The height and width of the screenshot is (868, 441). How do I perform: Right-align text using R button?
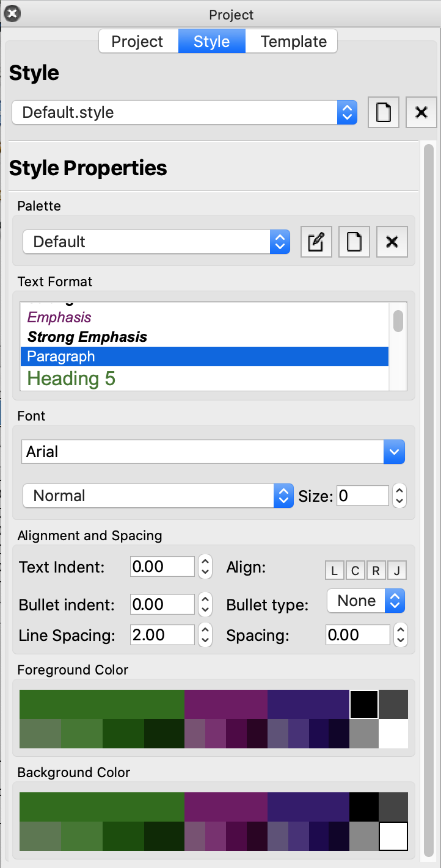click(376, 571)
